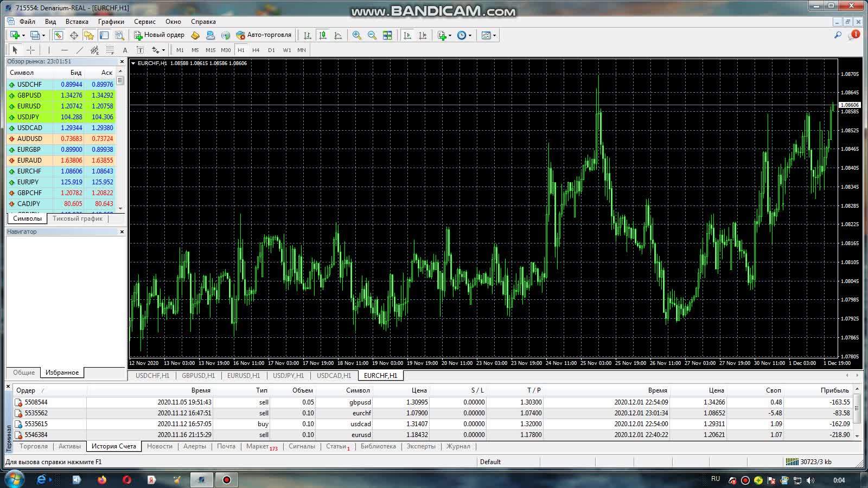The image size is (868, 488).
Task: Open the Файл menu
Action: click(27, 22)
